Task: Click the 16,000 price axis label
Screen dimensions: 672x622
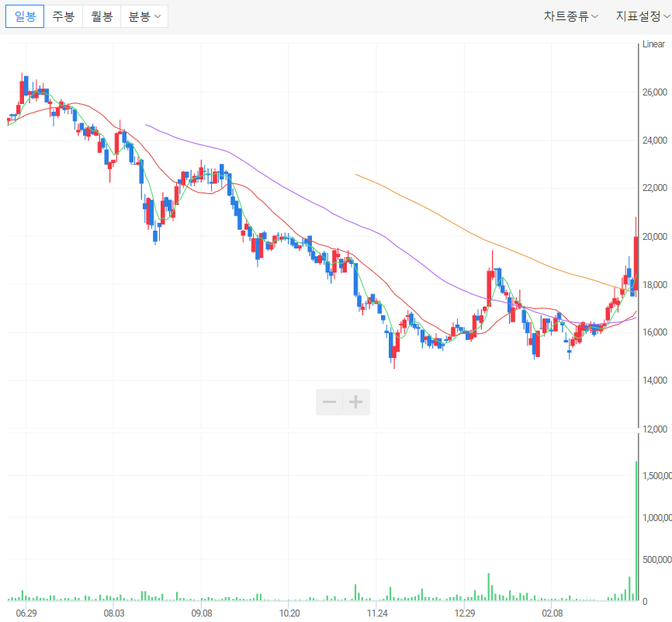Action: point(655,332)
